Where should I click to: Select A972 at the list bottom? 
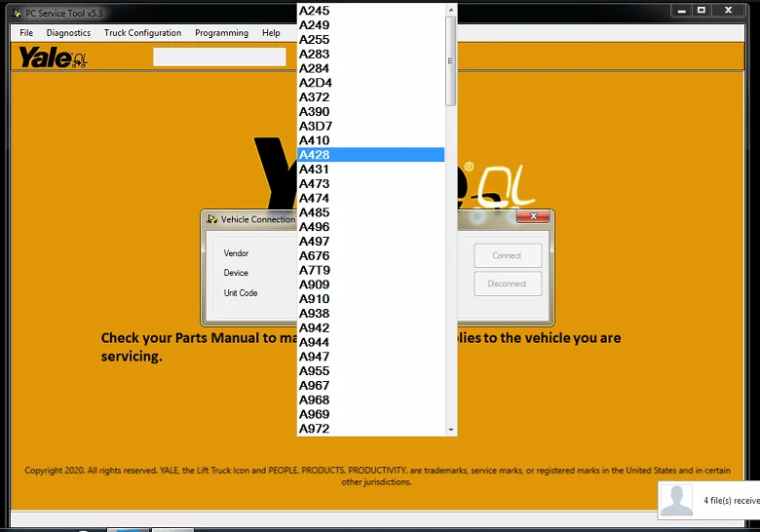click(371, 429)
